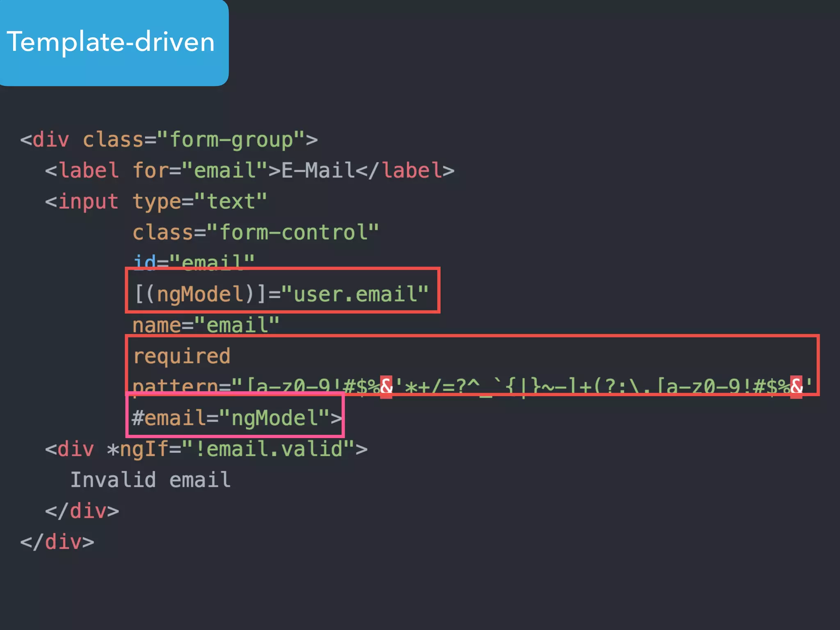Click the input type="text" line
Viewport: 840px width, 630px height.
(x=156, y=201)
